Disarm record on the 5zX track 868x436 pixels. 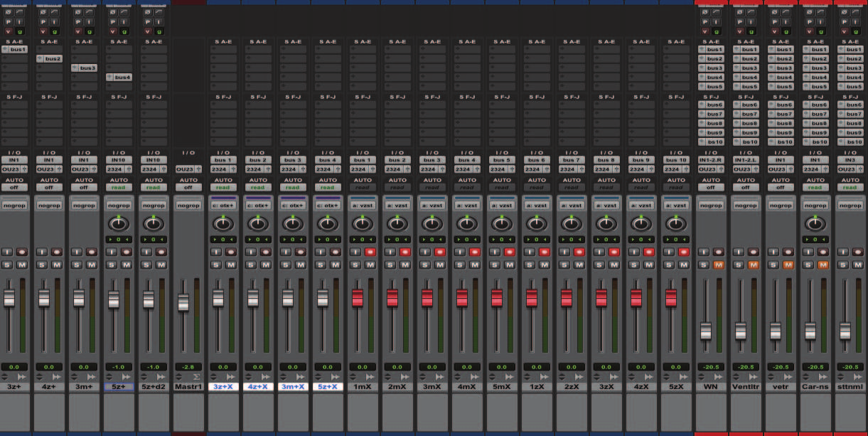coord(683,252)
